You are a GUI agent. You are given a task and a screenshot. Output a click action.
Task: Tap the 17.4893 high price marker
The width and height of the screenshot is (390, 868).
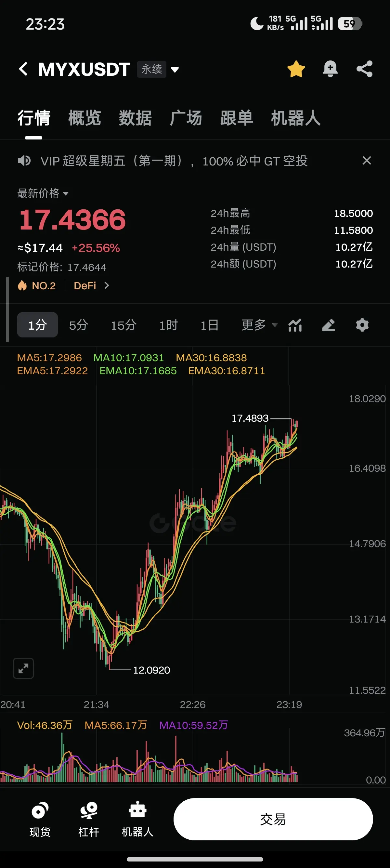(x=250, y=418)
